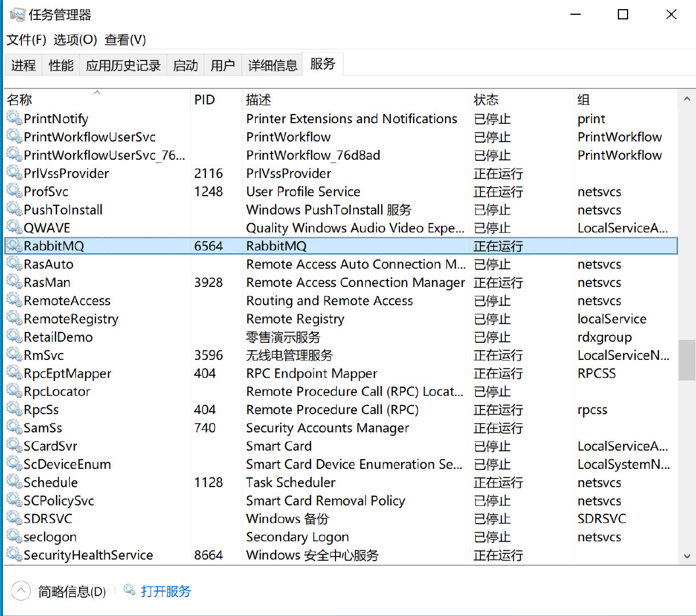
Task: Click the 'Windows 备份' description cell
Action: point(288,519)
